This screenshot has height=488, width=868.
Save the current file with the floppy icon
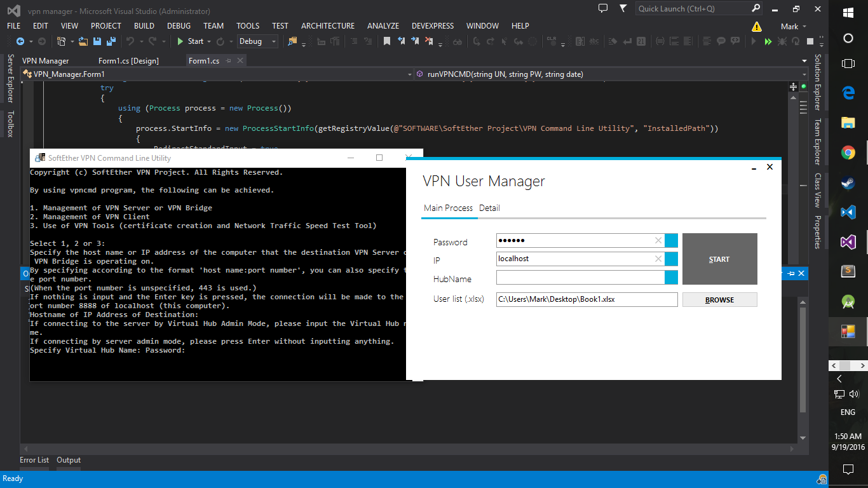pos(97,41)
